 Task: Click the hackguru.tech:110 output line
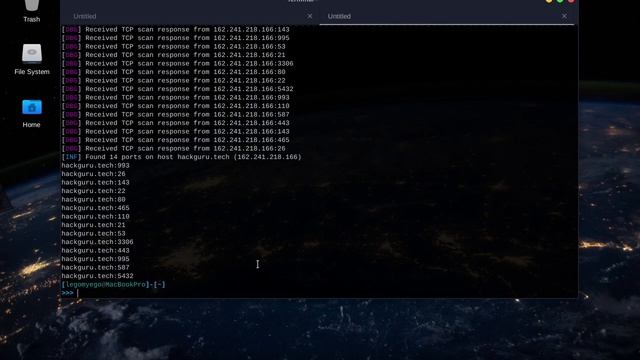96,217
